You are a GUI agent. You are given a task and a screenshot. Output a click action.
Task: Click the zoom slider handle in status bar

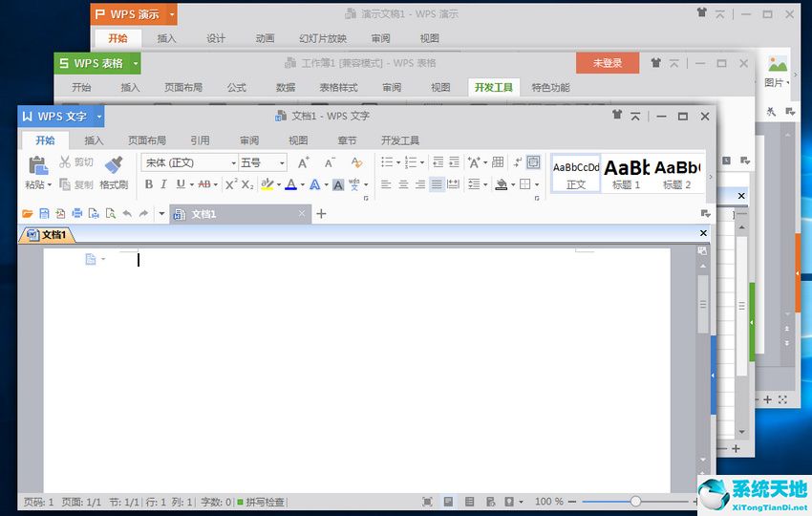[x=635, y=501]
